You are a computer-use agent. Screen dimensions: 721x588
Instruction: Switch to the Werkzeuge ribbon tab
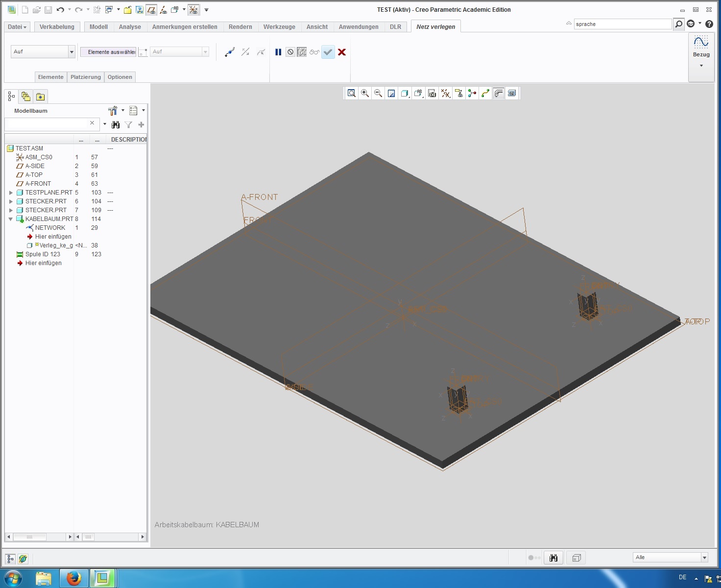coord(279,27)
